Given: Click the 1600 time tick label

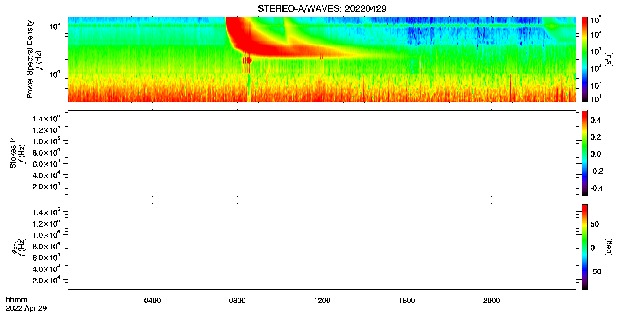Looking at the screenshot, I should [407, 301].
